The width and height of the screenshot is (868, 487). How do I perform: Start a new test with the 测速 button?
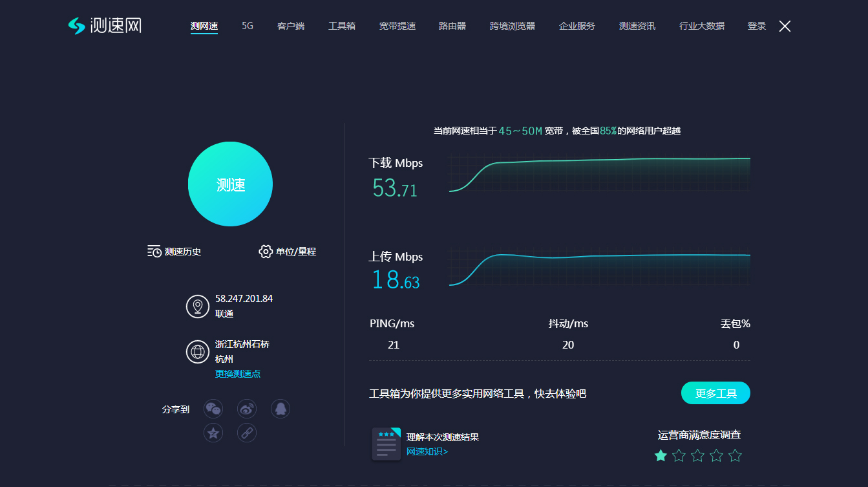230,184
